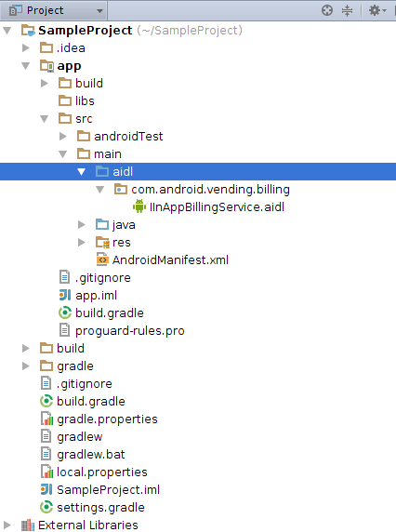The height and width of the screenshot is (532, 396).
Task: Click the Android icon of IInAppBillingService.aidl
Action: point(139,206)
